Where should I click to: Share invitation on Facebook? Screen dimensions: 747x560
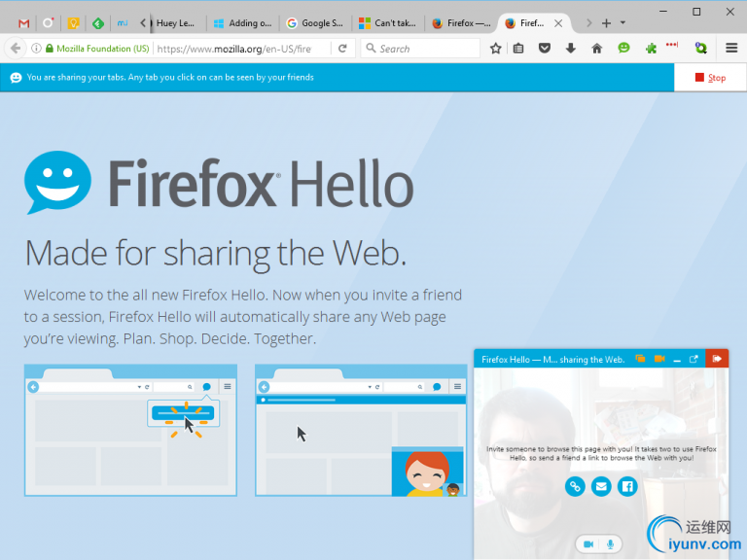pos(627,487)
